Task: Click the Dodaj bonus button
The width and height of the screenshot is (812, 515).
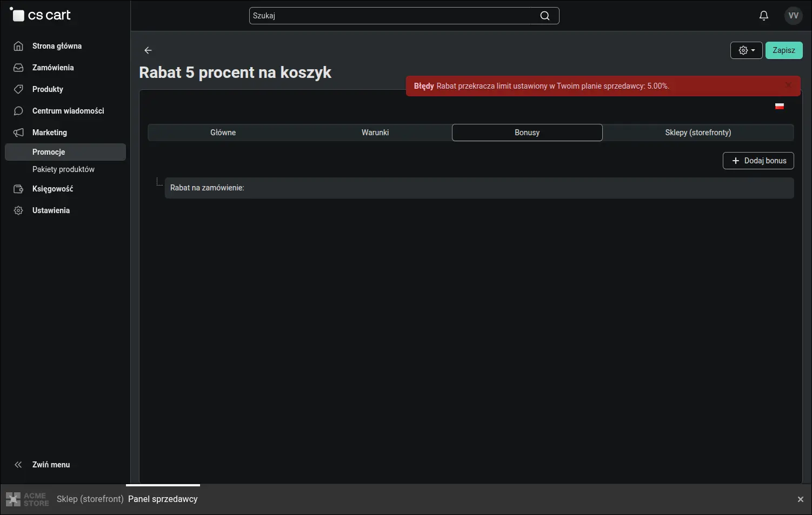Action: coord(758,161)
